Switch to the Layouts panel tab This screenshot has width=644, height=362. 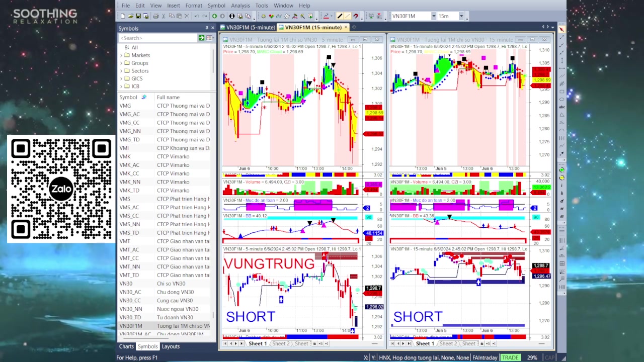click(171, 346)
